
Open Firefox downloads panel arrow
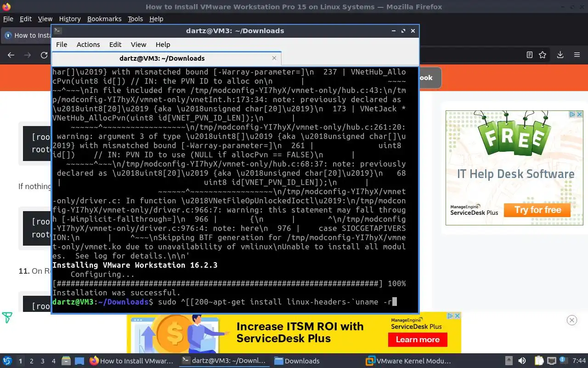[560, 55]
